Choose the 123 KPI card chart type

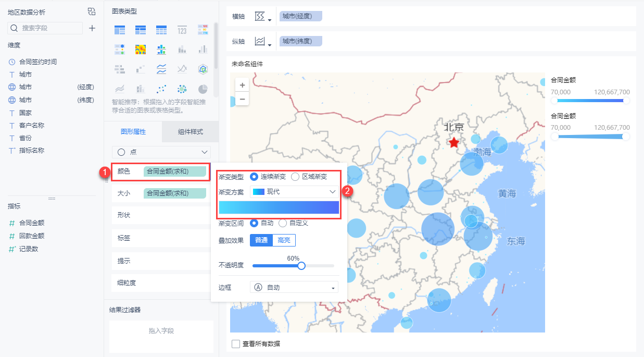pyautogui.click(x=182, y=30)
